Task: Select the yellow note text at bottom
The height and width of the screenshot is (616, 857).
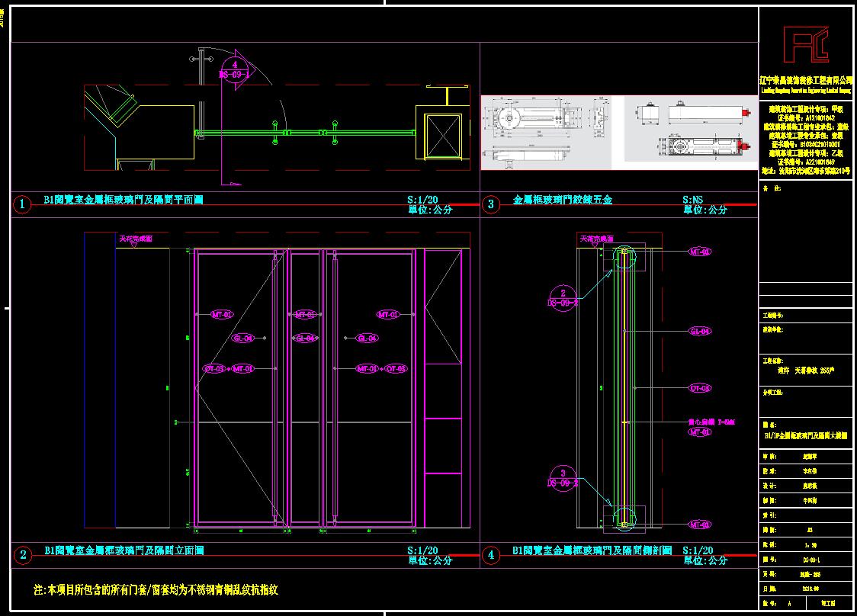Action: [x=151, y=590]
